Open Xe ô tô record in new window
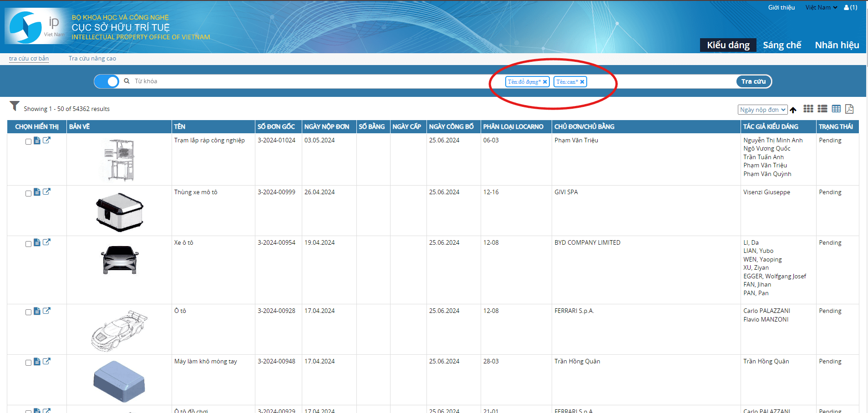The width and height of the screenshot is (868, 413). point(46,242)
